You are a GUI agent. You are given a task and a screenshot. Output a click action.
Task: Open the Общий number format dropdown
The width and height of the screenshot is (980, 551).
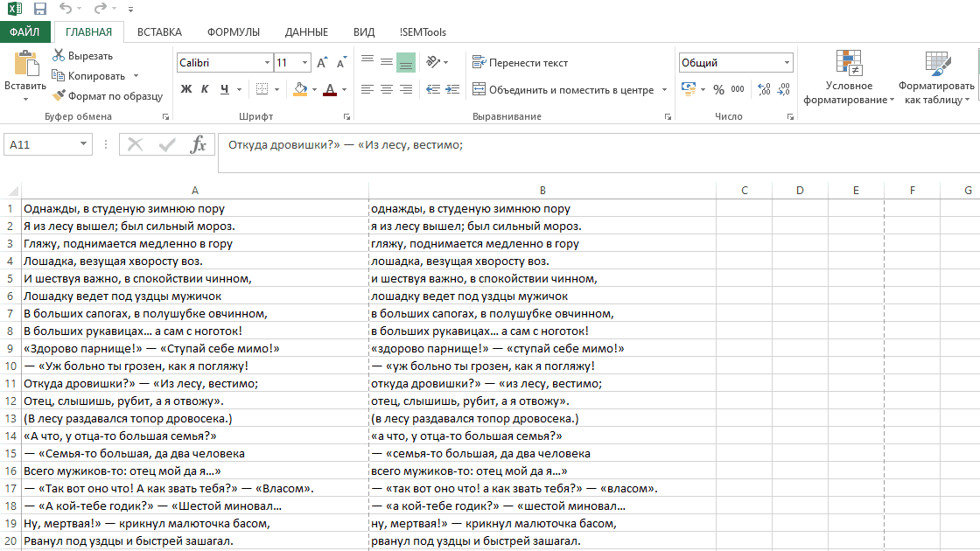tap(787, 63)
